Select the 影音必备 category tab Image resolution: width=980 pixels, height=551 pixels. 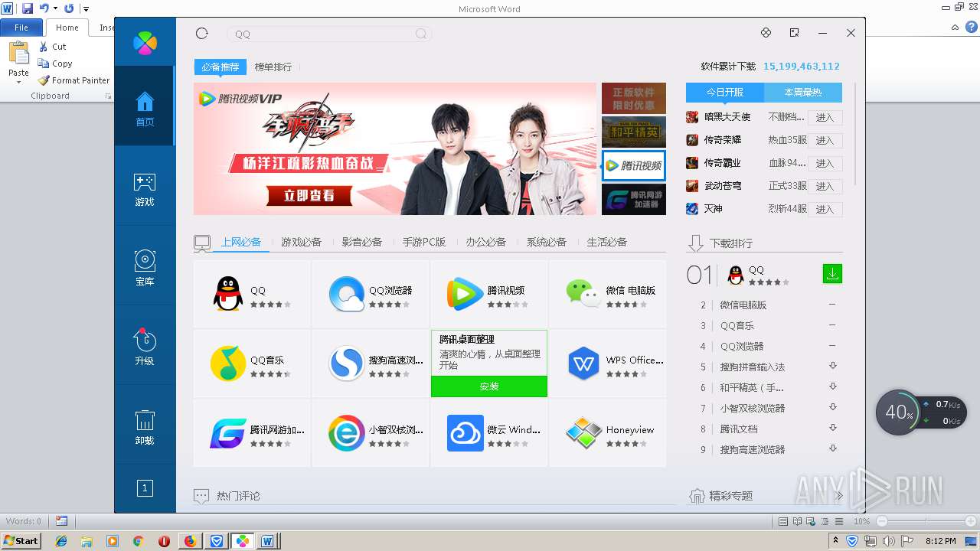(361, 242)
